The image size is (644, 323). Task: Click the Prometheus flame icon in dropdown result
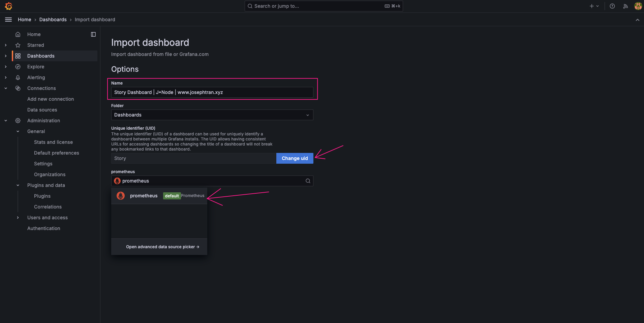[121, 196]
